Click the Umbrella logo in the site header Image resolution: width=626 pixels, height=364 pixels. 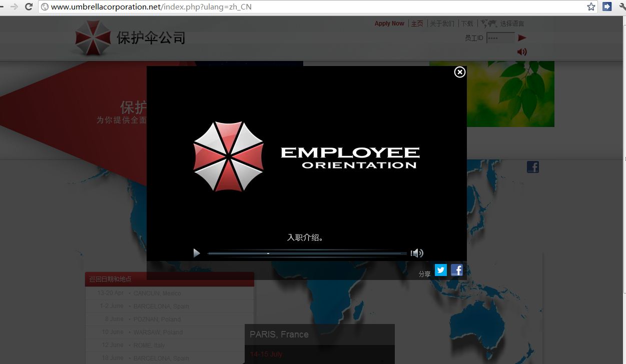tap(93, 38)
